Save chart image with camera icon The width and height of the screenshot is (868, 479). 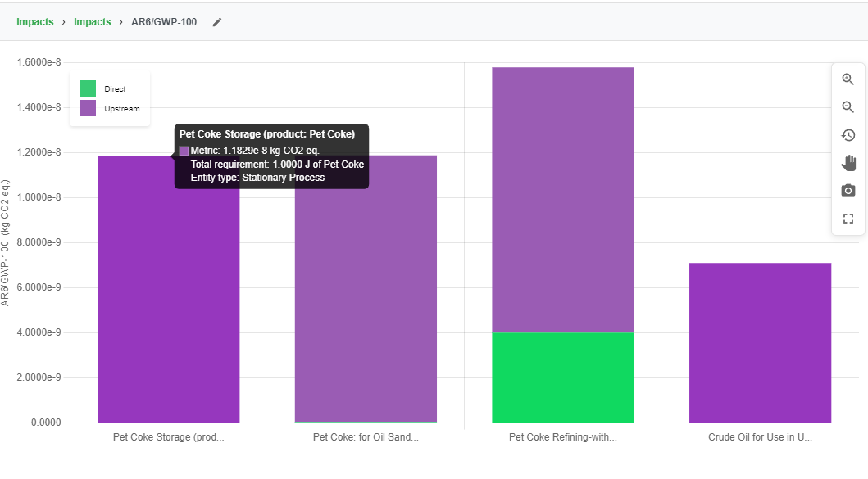click(x=848, y=190)
